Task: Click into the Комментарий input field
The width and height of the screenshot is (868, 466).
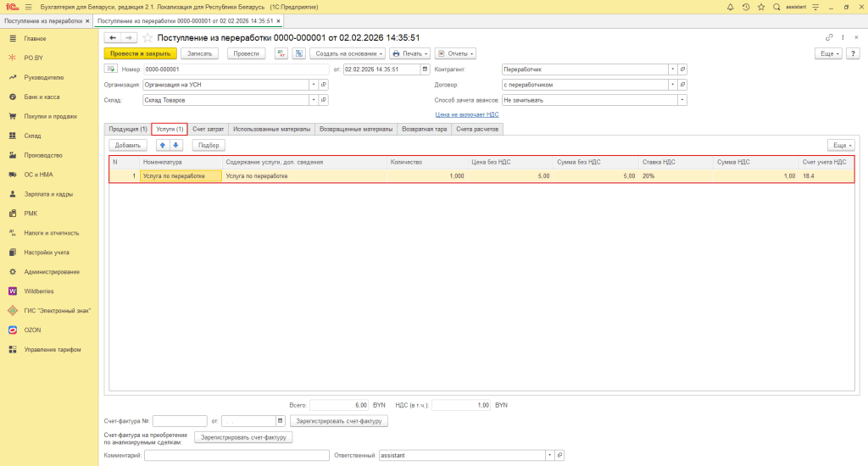Action: (x=236, y=455)
